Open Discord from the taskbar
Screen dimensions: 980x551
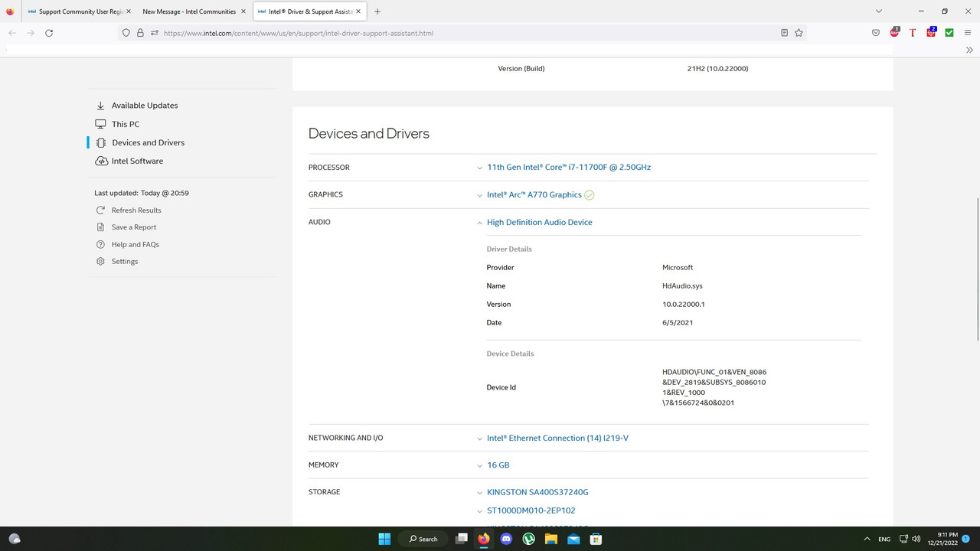click(x=506, y=539)
